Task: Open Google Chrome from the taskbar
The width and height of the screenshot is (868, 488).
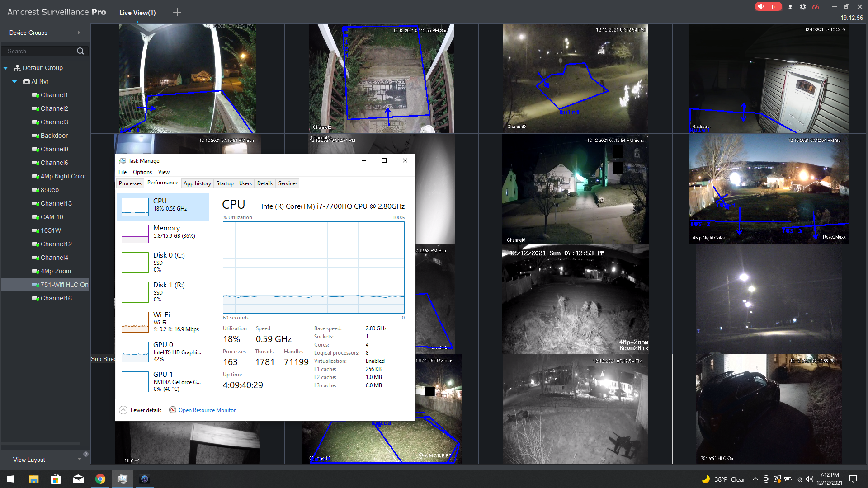Action: (x=100, y=479)
